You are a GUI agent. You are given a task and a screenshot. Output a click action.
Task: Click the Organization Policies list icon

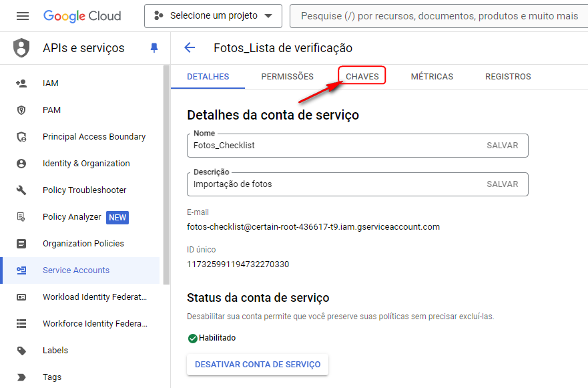click(21, 244)
